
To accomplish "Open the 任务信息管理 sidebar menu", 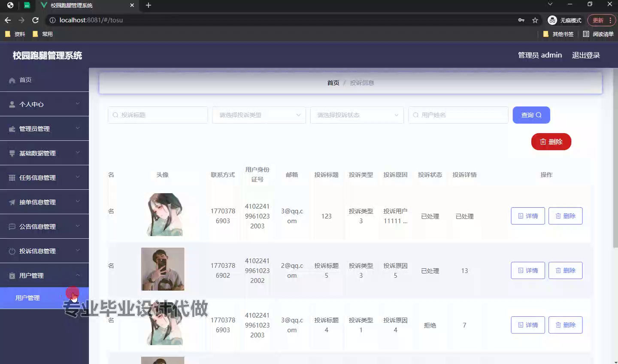I will coord(44,178).
